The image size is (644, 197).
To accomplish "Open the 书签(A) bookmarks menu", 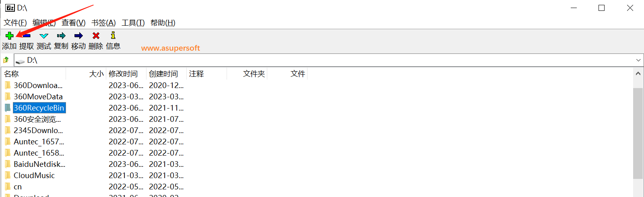I will [103, 23].
